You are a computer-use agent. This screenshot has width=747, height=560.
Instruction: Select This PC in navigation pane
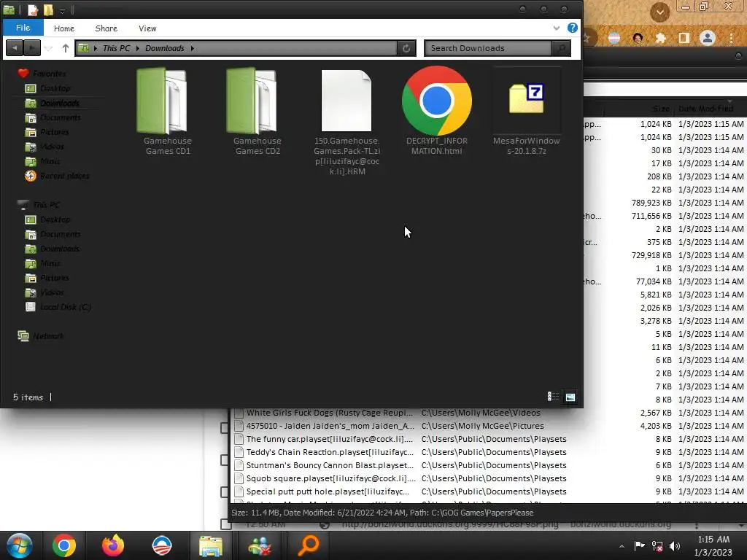tap(46, 205)
